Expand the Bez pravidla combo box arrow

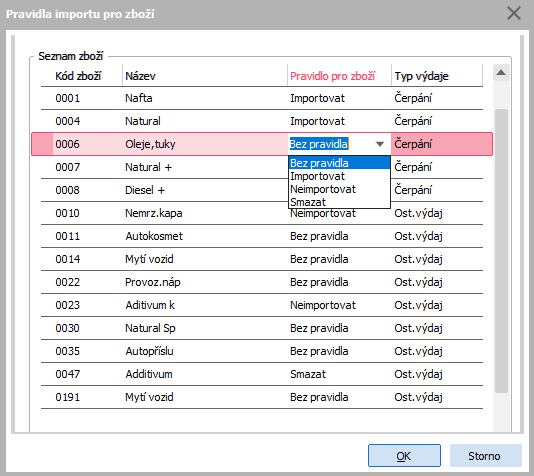tap(380, 144)
